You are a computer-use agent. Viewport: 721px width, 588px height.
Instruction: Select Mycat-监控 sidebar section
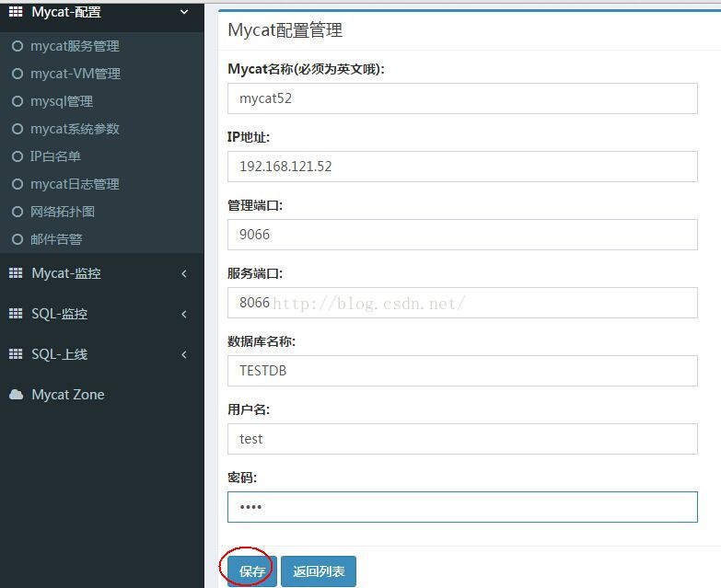coord(102,273)
